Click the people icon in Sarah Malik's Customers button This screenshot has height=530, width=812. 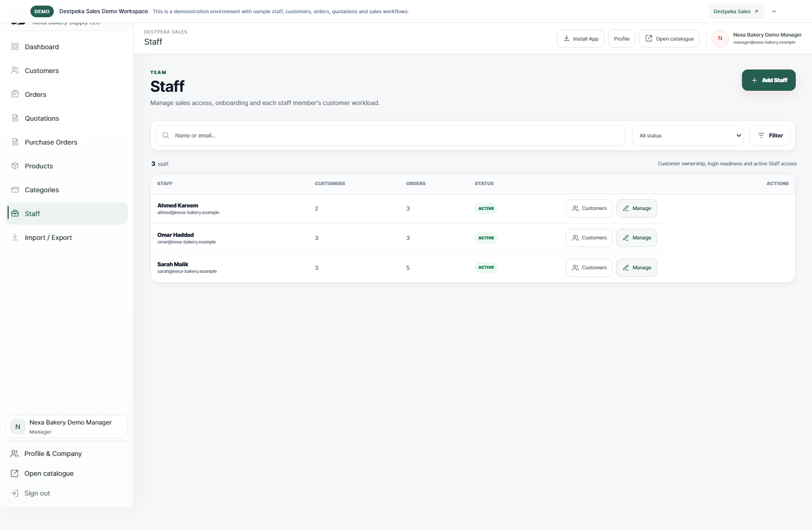pos(576,268)
